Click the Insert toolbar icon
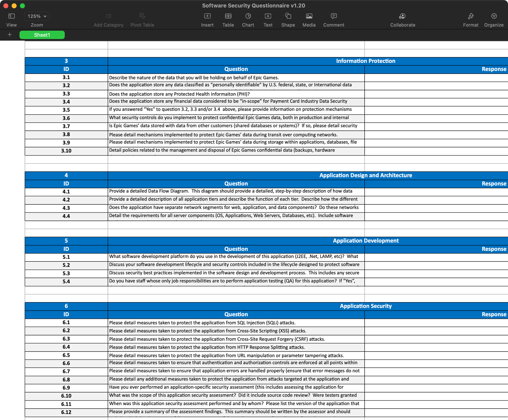The image size is (508, 420). (207, 16)
